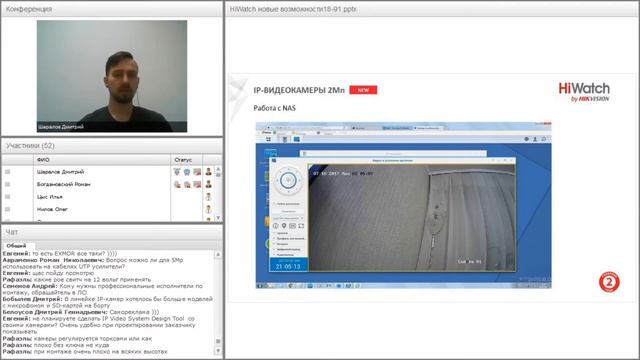Click presenter webcam video of Шарапов Дмитрий
This screenshot has width=640, height=360.
(x=112, y=76)
